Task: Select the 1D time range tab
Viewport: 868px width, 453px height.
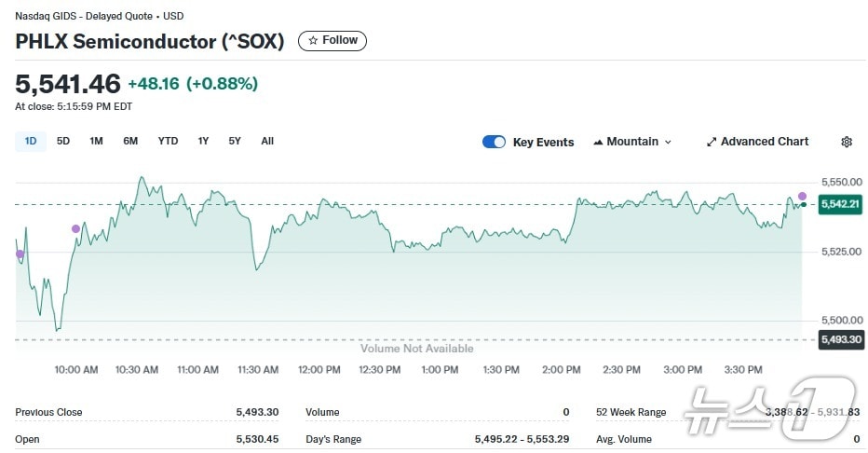Action: click(31, 141)
